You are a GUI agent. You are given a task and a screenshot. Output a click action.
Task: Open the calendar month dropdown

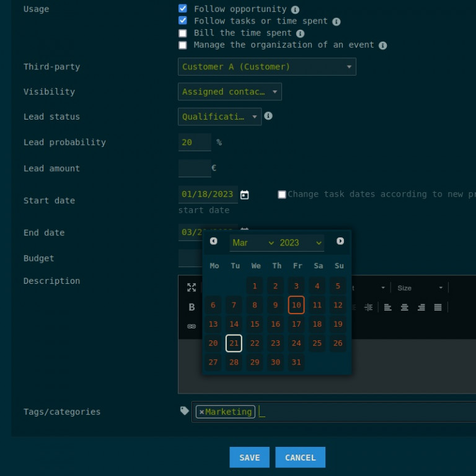(253, 243)
